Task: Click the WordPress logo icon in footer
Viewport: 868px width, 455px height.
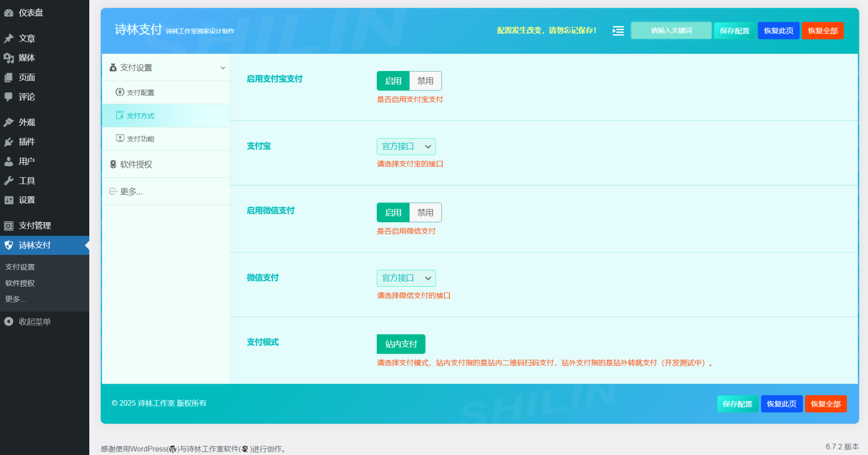Action: click(173, 449)
